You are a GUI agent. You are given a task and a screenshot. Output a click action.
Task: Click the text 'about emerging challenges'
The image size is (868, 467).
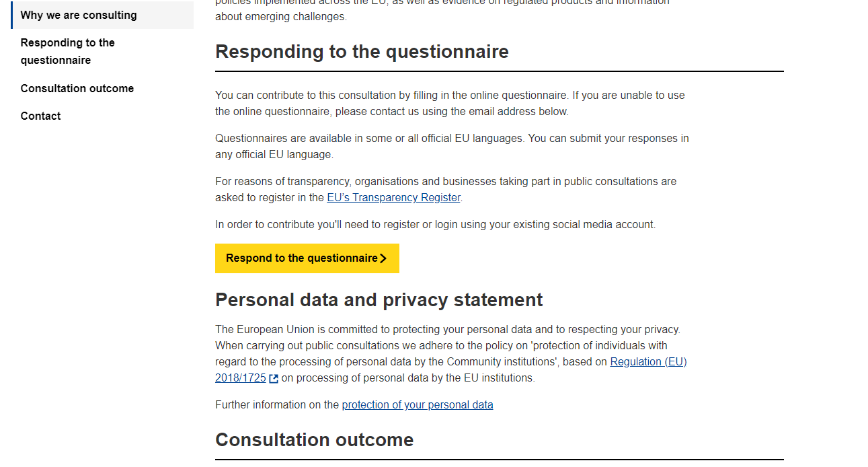[280, 16]
